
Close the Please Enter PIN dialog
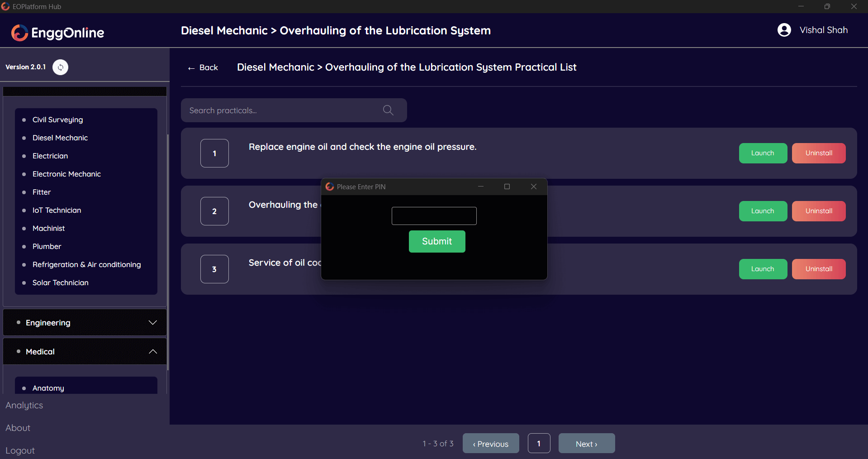click(533, 186)
